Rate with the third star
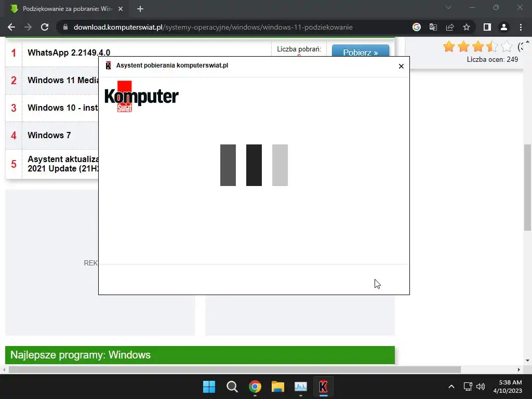 coord(478,46)
